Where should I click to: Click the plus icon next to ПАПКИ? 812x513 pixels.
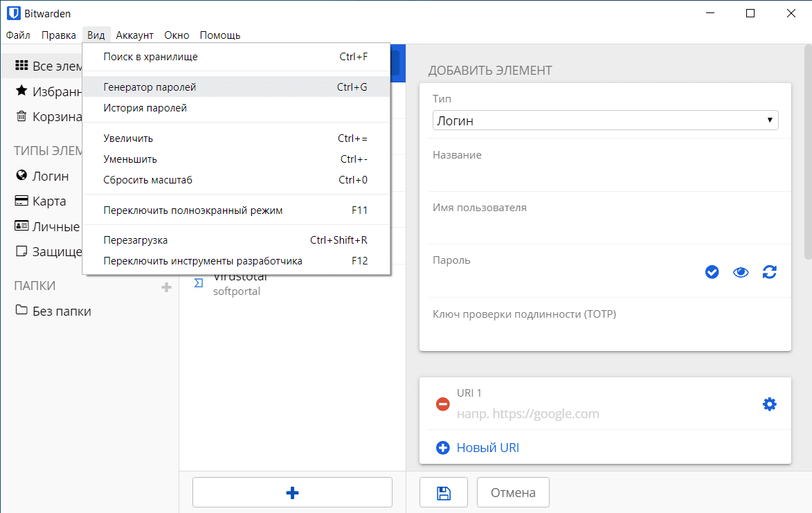[166, 287]
